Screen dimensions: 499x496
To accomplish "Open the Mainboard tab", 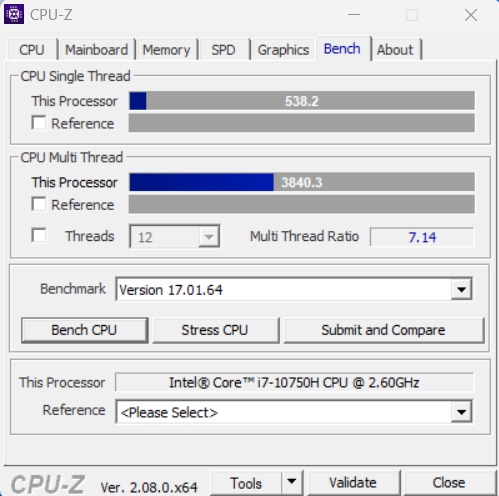I will 97,50.
